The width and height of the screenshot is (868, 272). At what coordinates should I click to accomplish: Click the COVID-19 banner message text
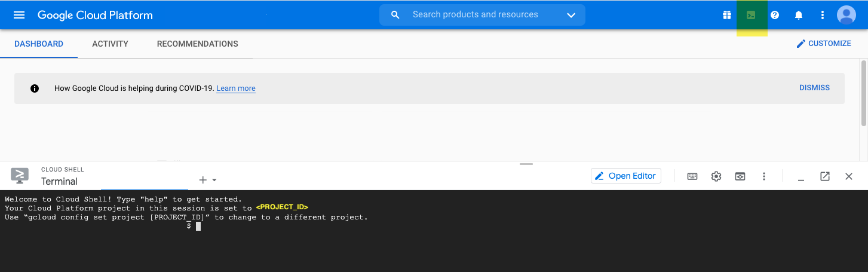[x=134, y=88]
